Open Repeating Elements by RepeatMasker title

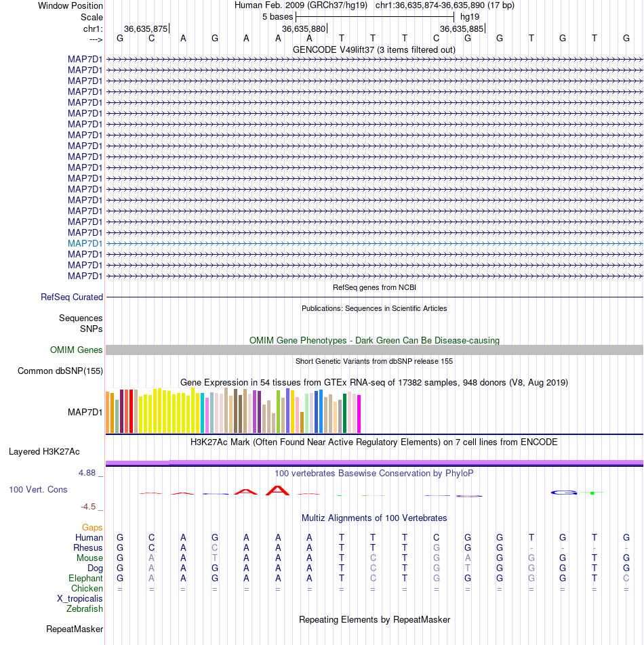374,620
